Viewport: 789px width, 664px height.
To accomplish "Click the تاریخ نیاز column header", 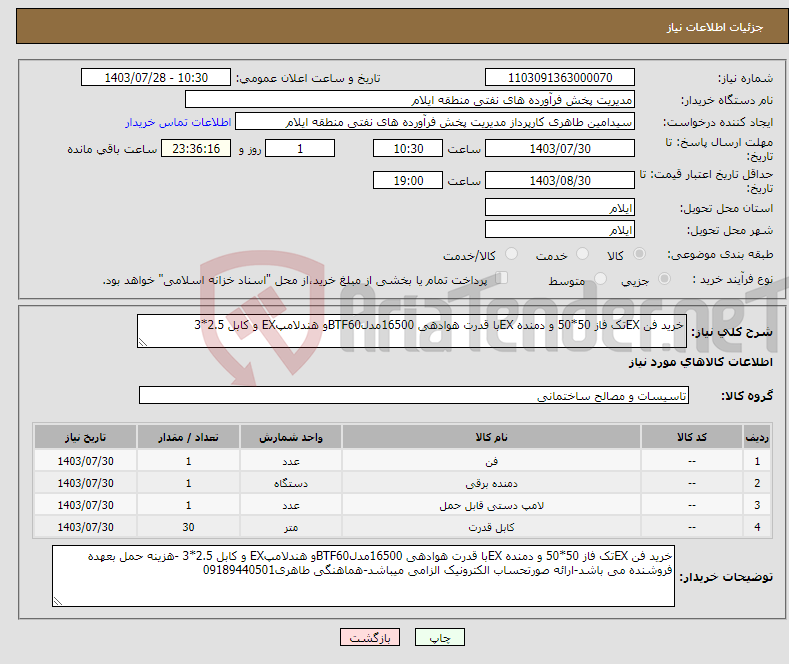I will click(x=86, y=437).
